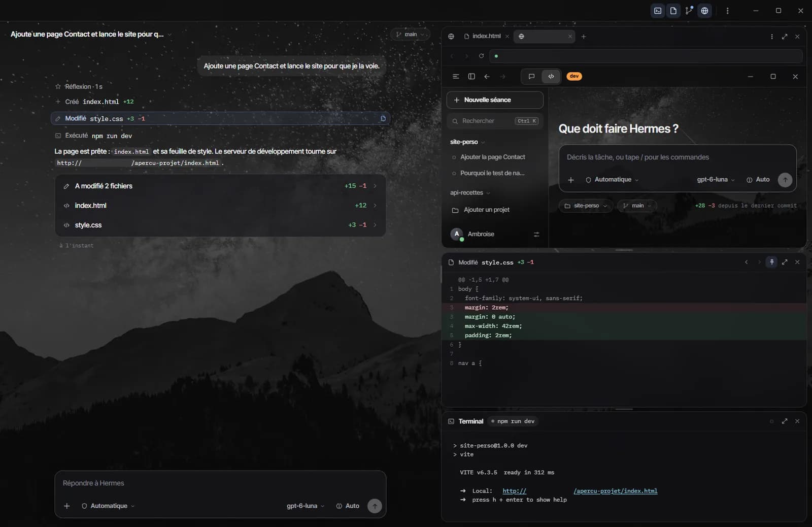Click the Rechercher search field
The width and height of the screenshot is (812, 527).
tap(495, 121)
